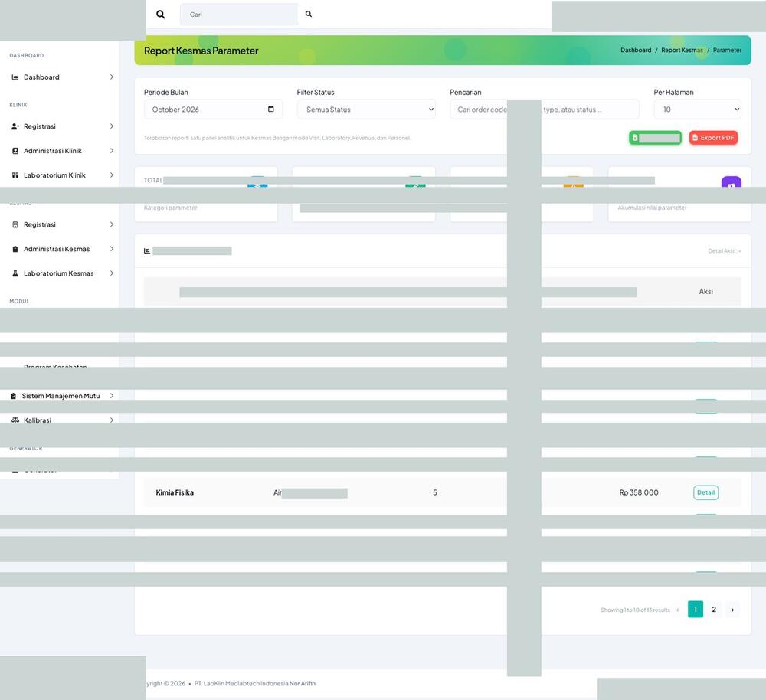Click the Laboratorium Klinik vials icon
This screenshot has width=766, height=700.
(15, 175)
